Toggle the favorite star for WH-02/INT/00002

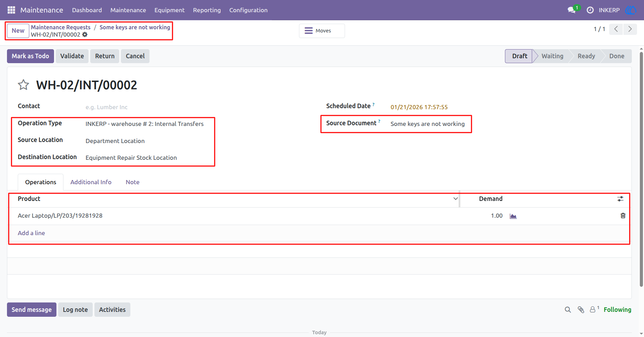pyautogui.click(x=23, y=85)
